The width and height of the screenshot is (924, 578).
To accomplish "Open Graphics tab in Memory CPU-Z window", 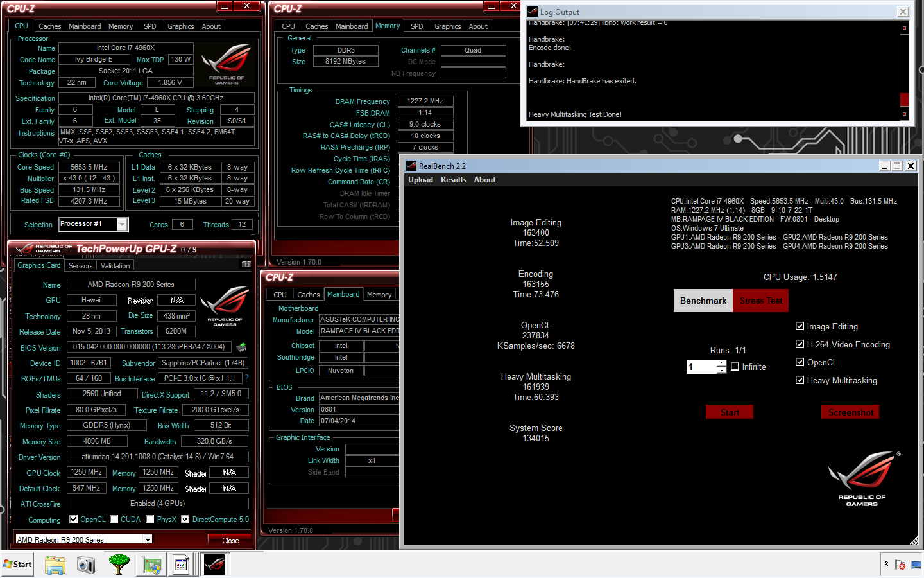I will 448,26.
